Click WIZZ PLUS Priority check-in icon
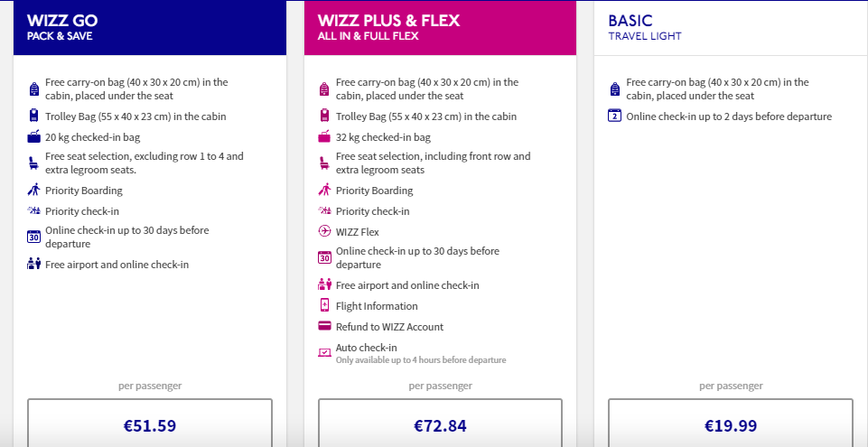The image size is (868, 447). point(325,210)
